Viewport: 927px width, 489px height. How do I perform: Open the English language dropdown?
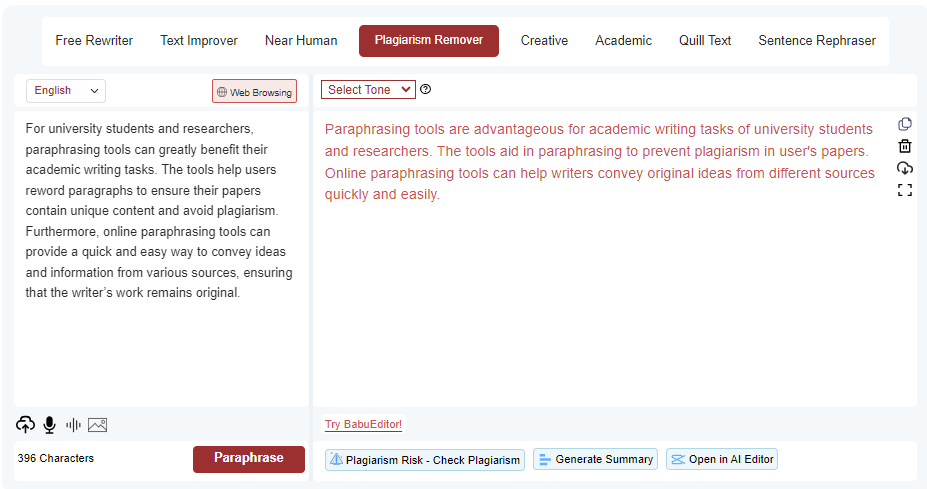[x=66, y=90]
